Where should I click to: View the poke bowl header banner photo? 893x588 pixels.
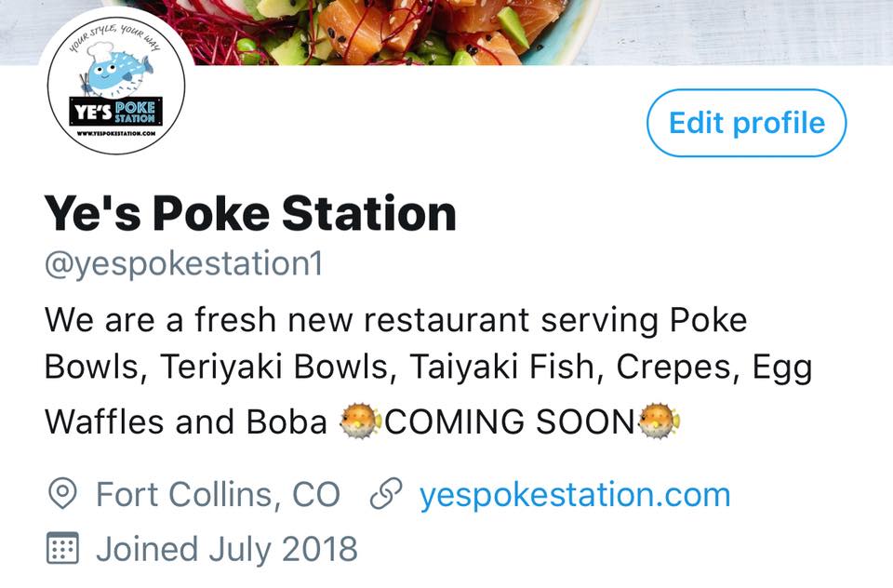pyautogui.click(x=446, y=33)
